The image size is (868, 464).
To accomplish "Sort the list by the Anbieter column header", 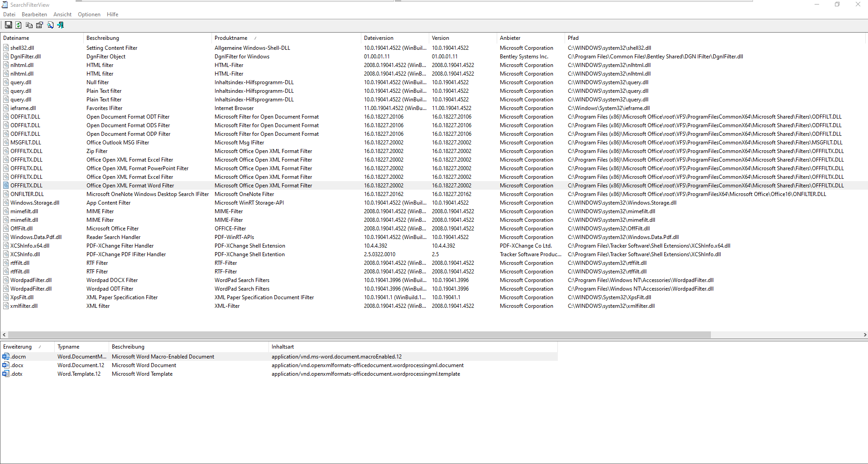I will point(510,38).
